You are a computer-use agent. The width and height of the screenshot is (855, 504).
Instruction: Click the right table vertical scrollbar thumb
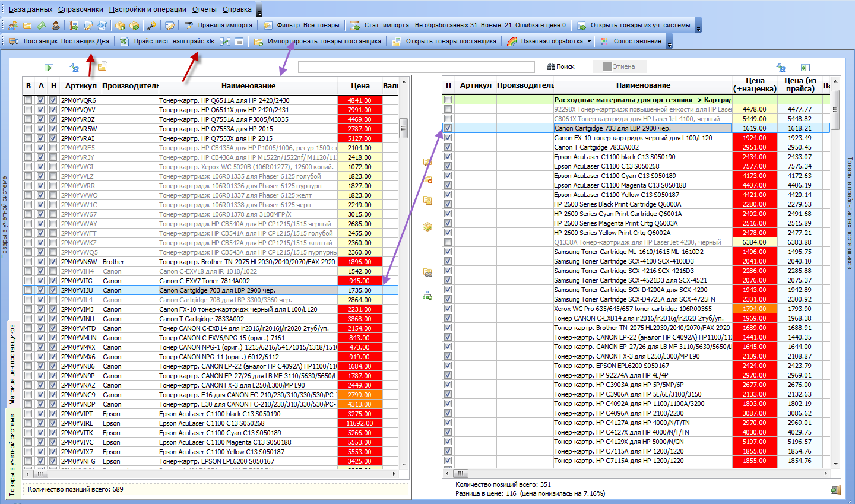pyautogui.click(x=835, y=110)
